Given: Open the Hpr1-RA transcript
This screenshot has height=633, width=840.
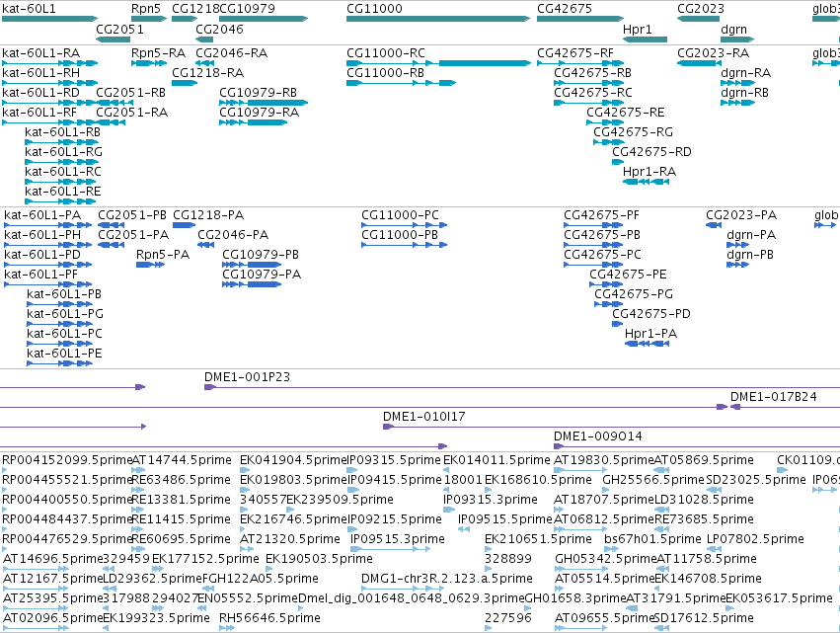Looking at the screenshot, I should 647,182.
